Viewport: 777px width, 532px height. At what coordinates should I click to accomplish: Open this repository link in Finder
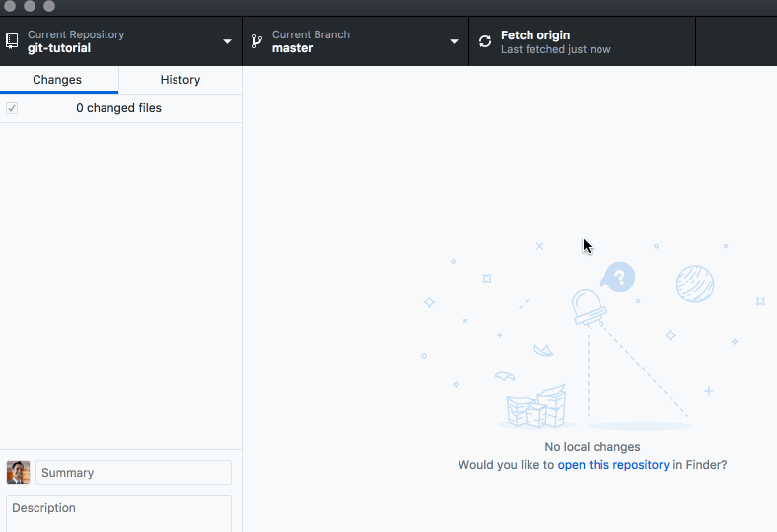click(613, 465)
